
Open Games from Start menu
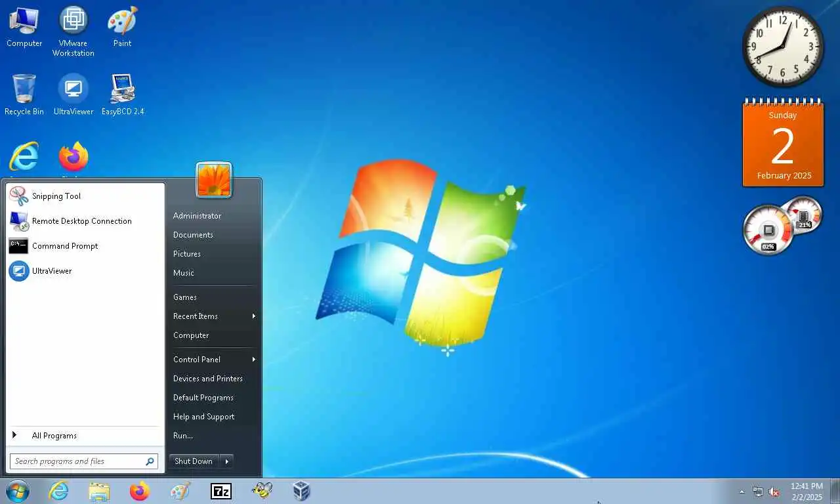[185, 297]
